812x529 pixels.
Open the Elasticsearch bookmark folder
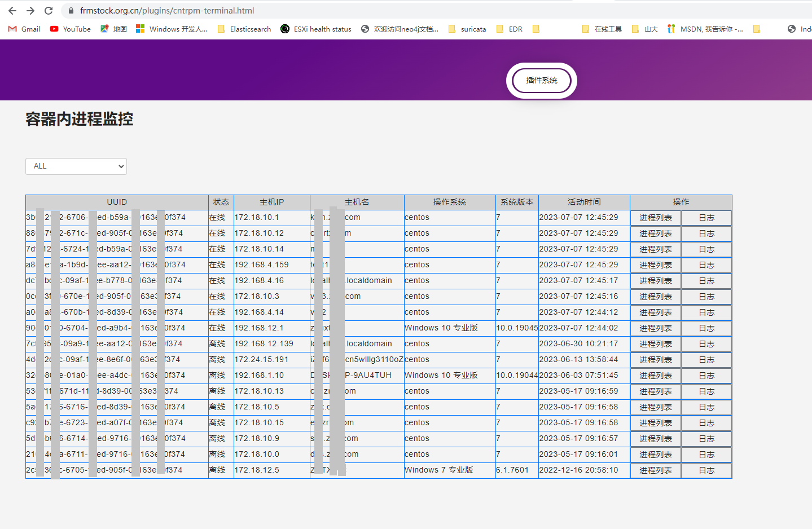click(244, 29)
